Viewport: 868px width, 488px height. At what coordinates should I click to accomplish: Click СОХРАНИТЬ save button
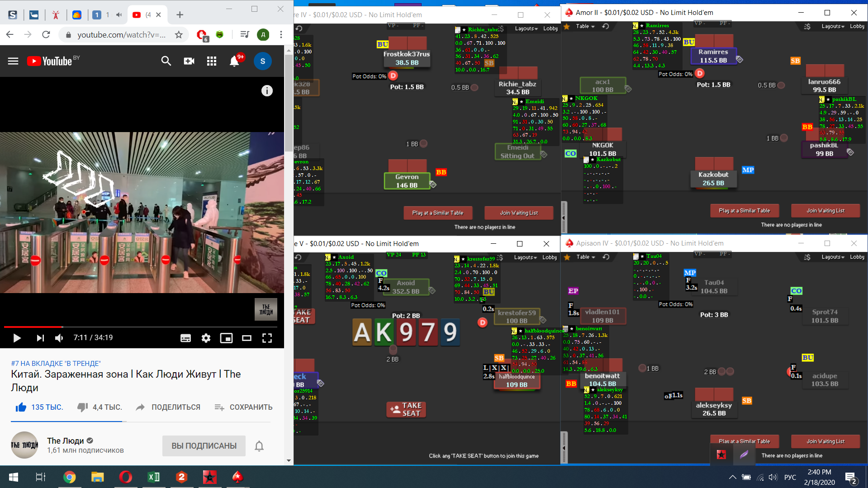[243, 407]
